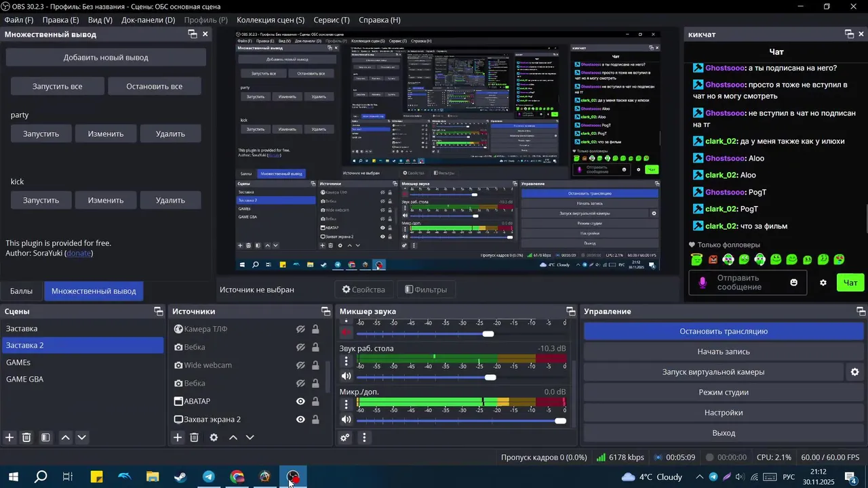Open Steam from the Windows taskbar
This screenshot has width=868, height=488.
coord(180,477)
